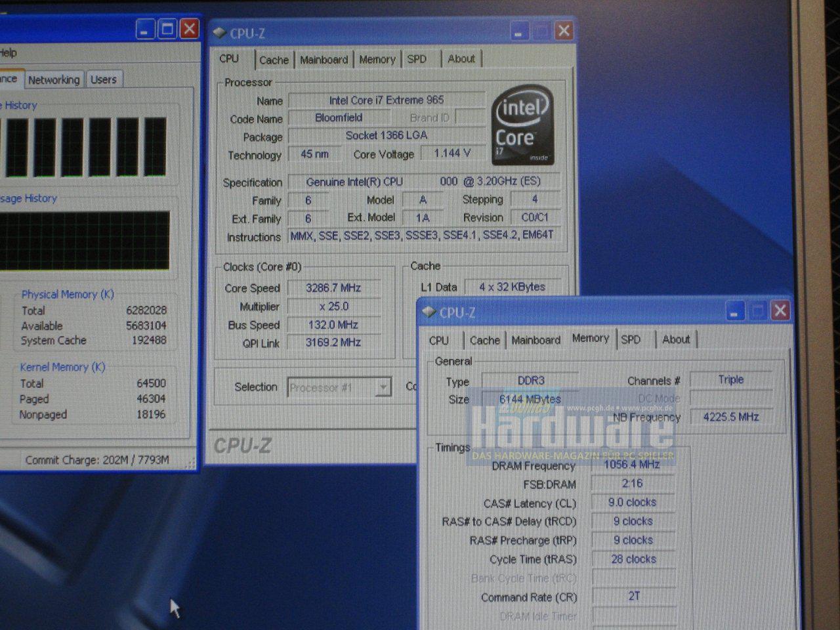Click the Bus Speed value 132.0 MHz
This screenshot has width=840, height=630.
point(333,325)
